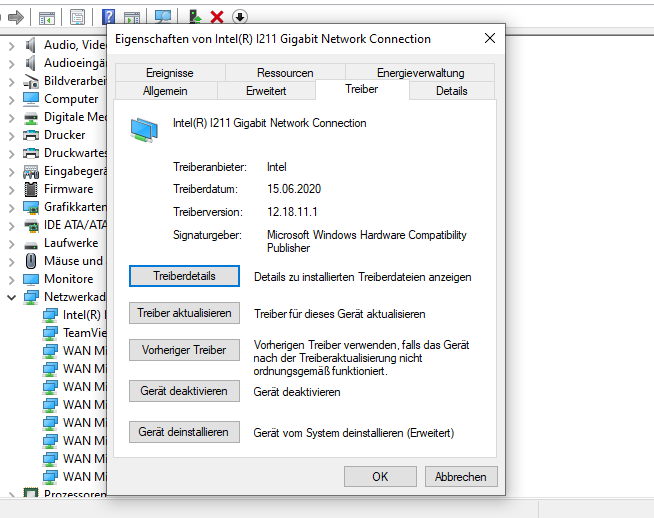Click the Forward arrow toolbar icon
The width and height of the screenshot is (654, 518).
[16, 17]
